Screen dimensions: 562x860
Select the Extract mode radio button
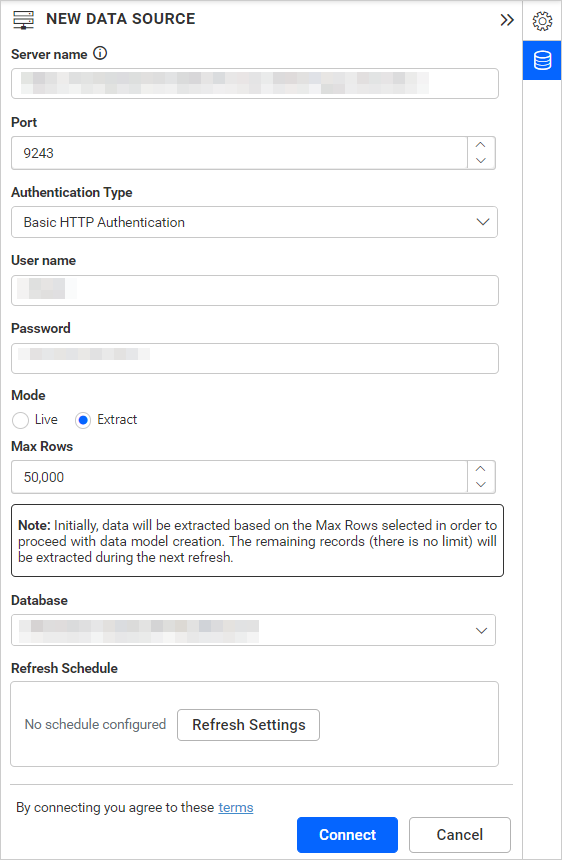coord(83,420)
